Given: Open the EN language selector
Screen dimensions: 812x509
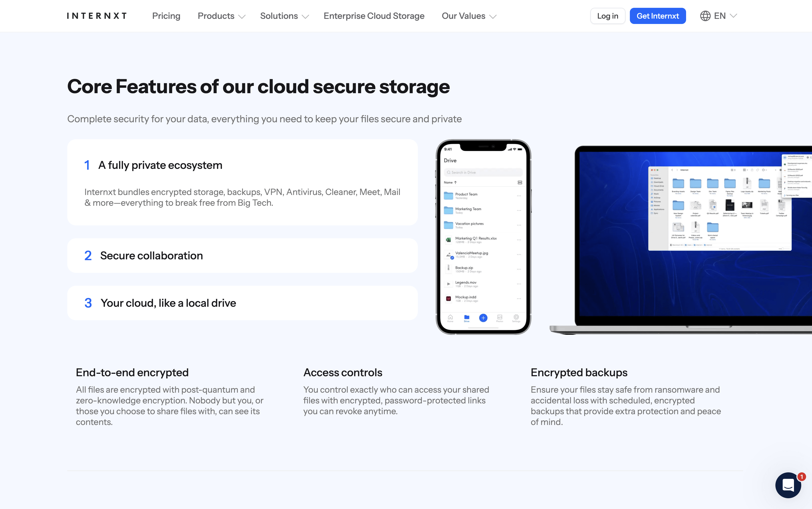Looking at the screenshot, I should [x=719, y=16].
